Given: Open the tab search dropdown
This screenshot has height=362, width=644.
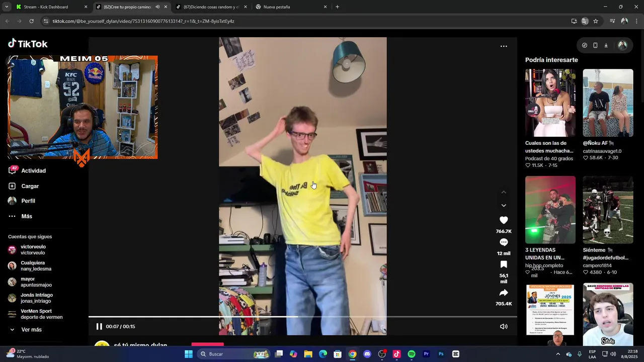Looking at the screenshot, I should [6, 7].
